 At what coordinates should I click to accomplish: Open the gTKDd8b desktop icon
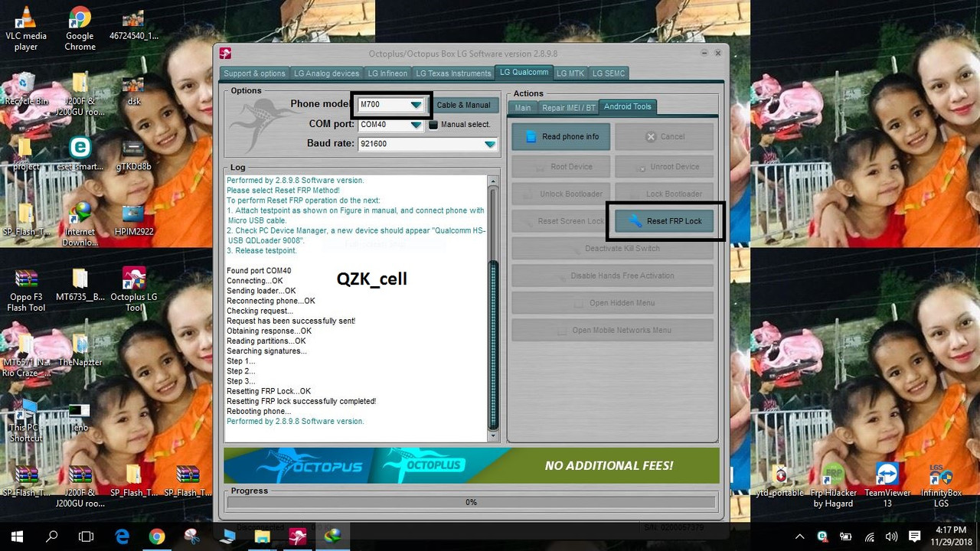tap(133, 154)
